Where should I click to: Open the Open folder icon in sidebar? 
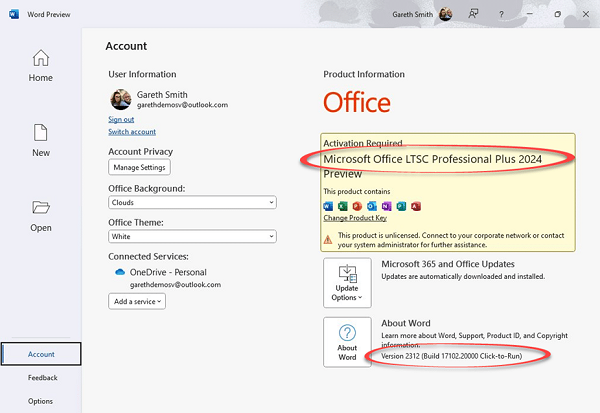click(x=41, y=207)
